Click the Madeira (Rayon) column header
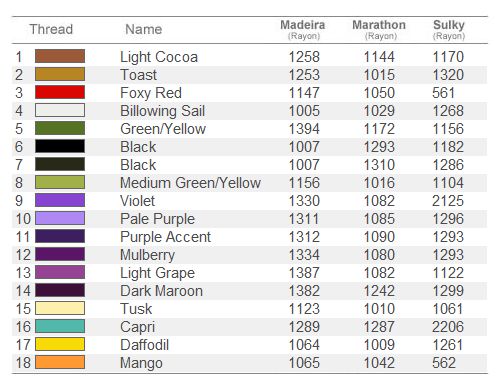The height and width of the screenshot is (384, 500). point(303,29)
